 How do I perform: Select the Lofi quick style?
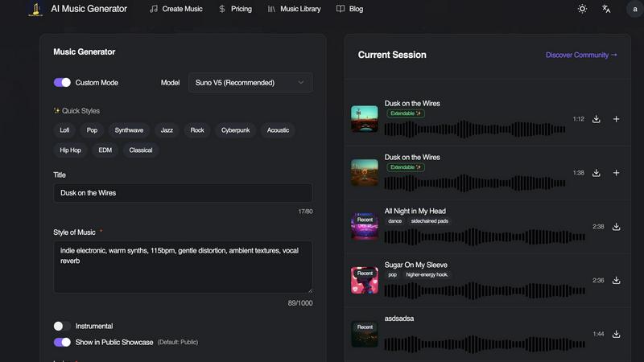(64, 130)
